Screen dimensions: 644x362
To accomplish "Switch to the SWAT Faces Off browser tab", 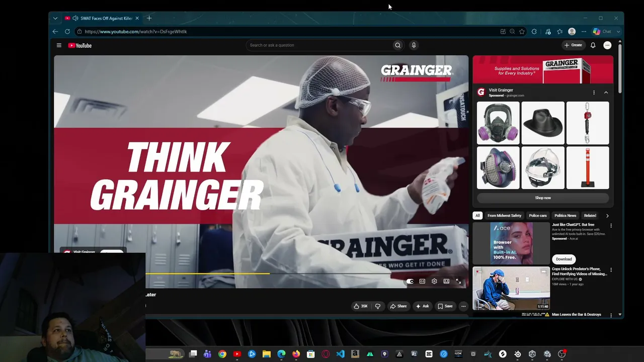I will pos(102,18).
